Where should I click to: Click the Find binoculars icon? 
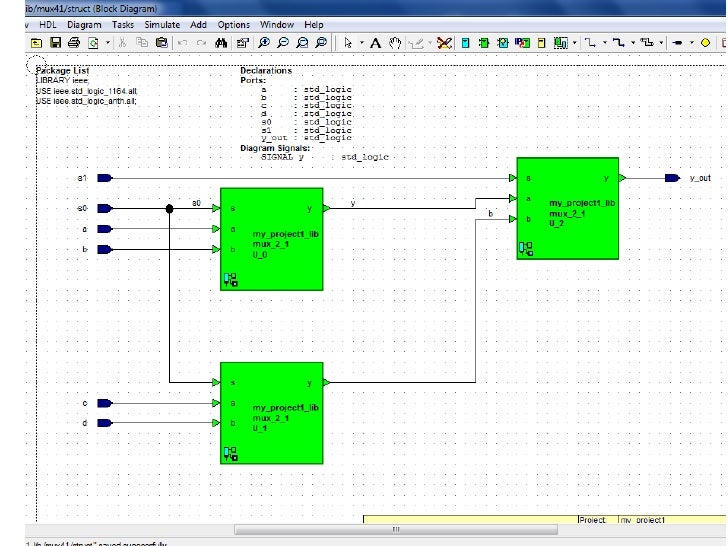[x=222, y=43]
